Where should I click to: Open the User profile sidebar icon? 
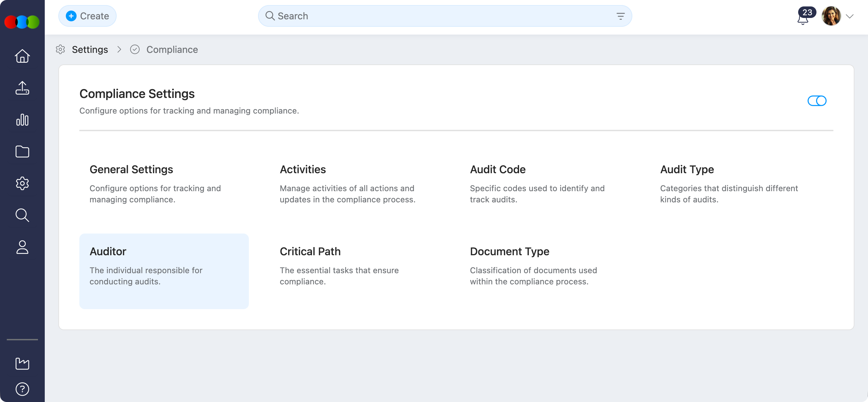[22, 247]
